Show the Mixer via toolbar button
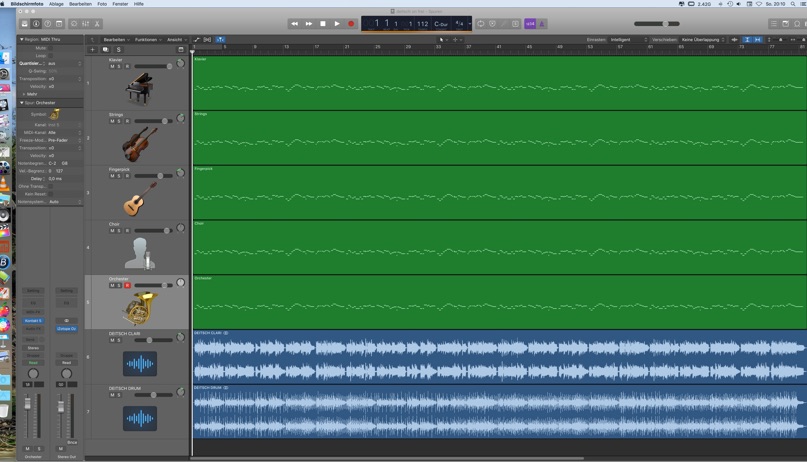 tap(85, 24)
